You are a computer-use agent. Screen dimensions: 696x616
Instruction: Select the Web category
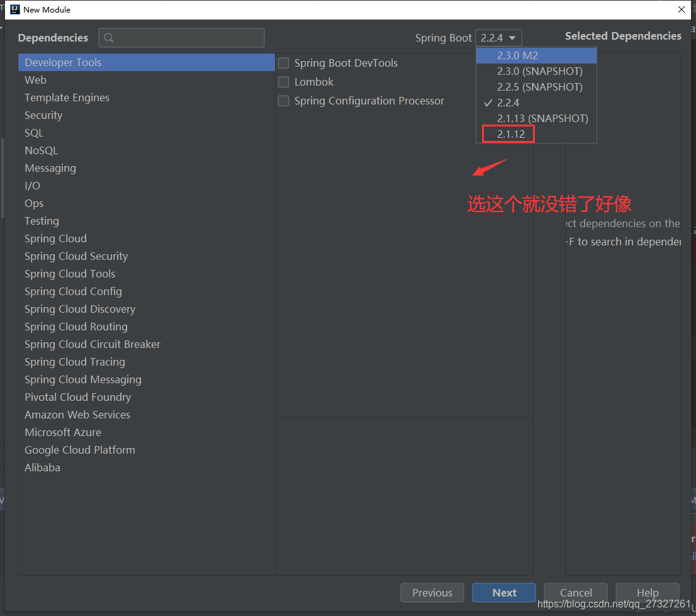(147, 80)
